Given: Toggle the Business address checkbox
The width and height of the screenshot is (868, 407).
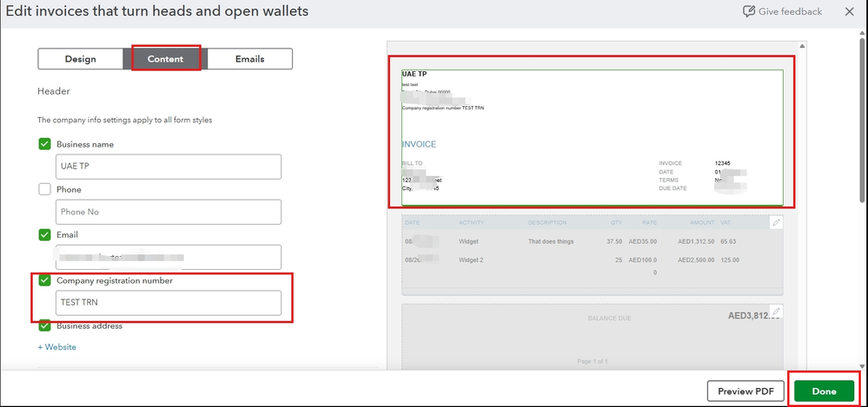Looking at the screenshot, I should [45, 325].
